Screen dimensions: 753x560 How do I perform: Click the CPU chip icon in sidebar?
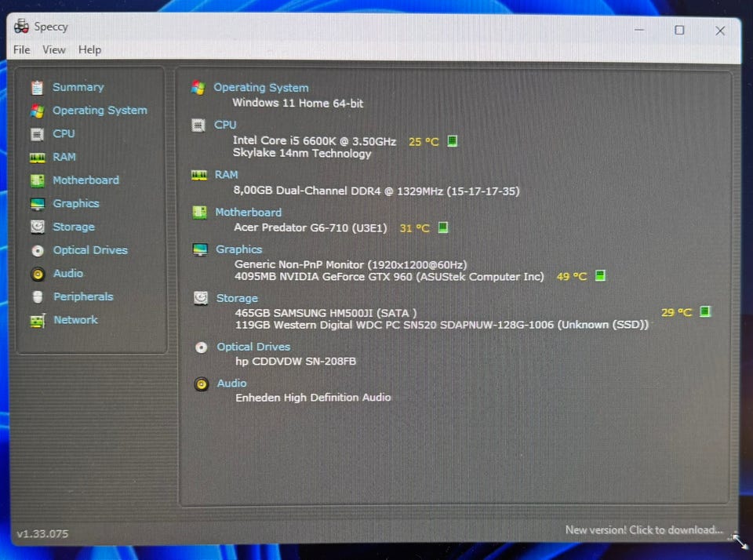pyautogui.click(x=37, y=134)
